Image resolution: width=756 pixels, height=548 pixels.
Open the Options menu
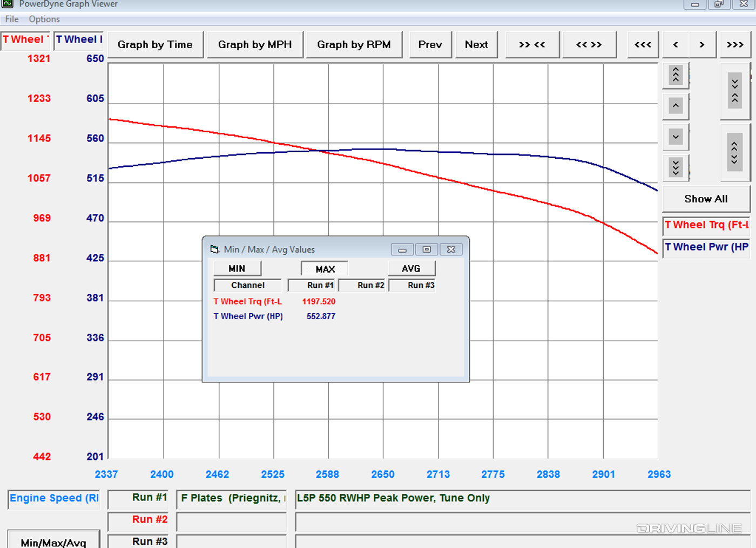[44, 19]
